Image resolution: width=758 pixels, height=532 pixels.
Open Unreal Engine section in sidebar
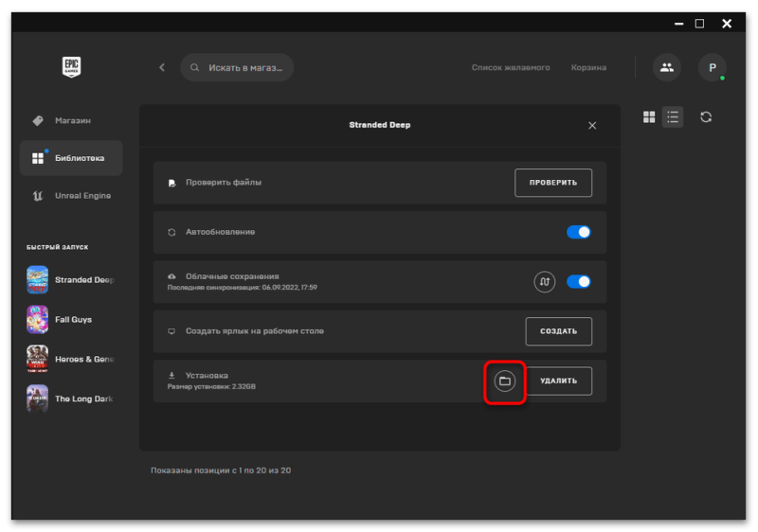(x=71, y=196)
